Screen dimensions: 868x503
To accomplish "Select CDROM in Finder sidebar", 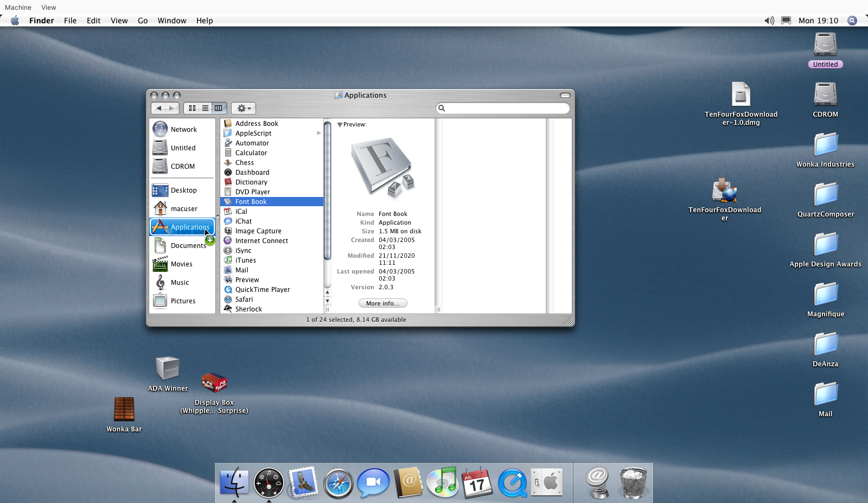I will pyautogui.click(x=182, y=166).
